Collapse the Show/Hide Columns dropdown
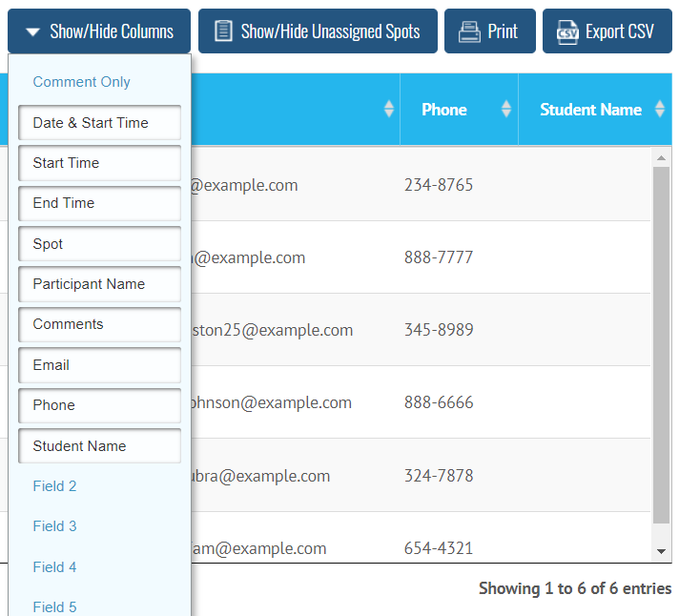 [99, 31]
